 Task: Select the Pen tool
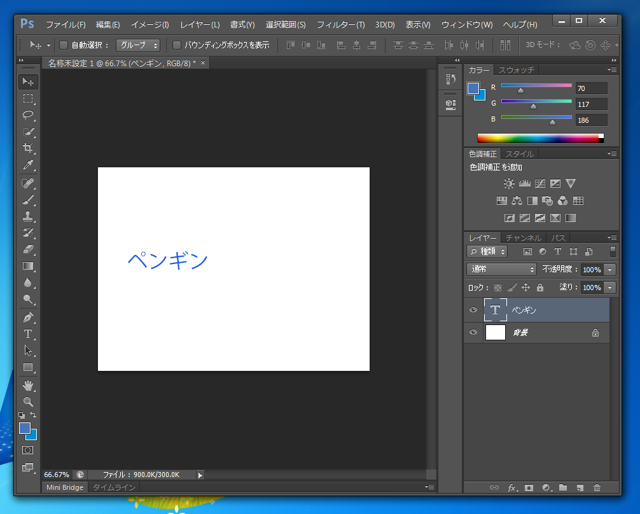[x=28, y=317]
